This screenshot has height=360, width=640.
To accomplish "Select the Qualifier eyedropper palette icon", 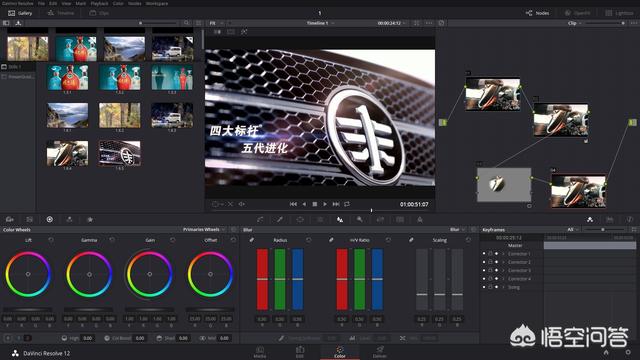I will (x=280, y=220).
